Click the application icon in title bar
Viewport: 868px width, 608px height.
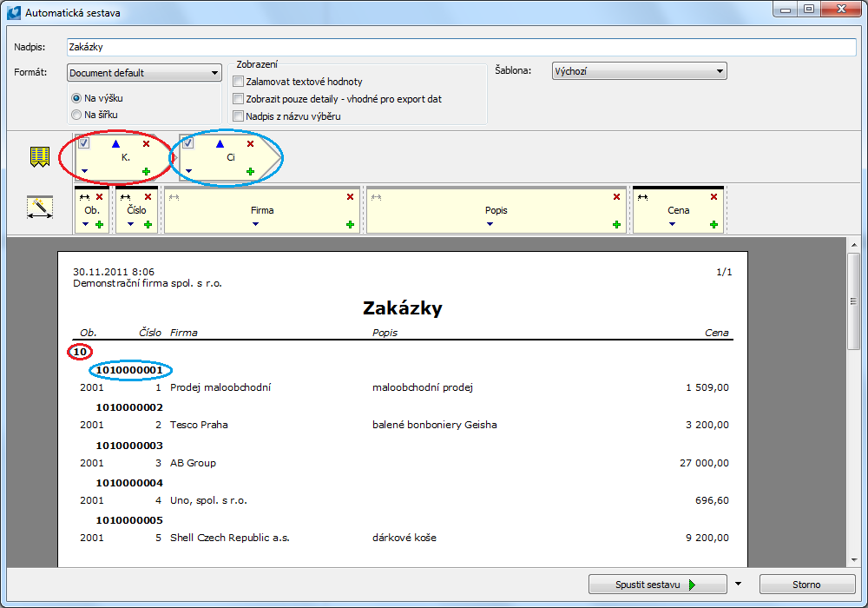click(x=14, y=12)
